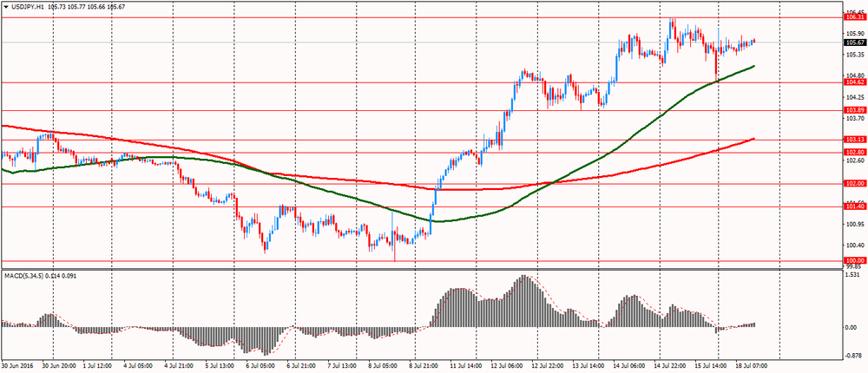
Task: Select the 102.80 red price level label
Action: tap(855, 152)
